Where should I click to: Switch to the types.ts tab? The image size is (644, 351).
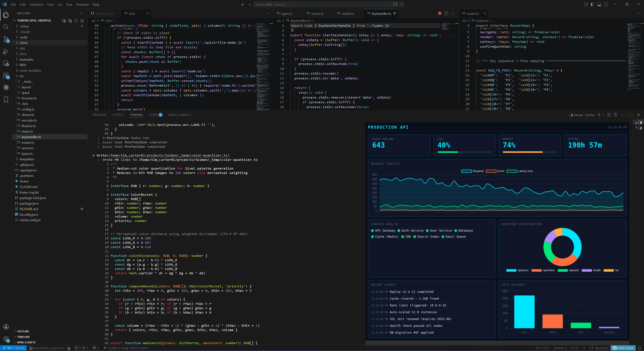click(x=287, y=13)
